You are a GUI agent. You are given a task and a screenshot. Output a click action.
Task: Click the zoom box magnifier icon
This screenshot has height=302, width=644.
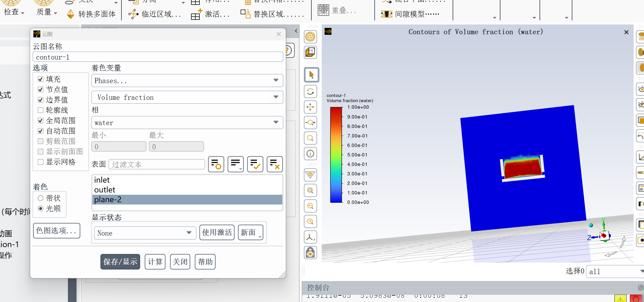tap(310, 190)
